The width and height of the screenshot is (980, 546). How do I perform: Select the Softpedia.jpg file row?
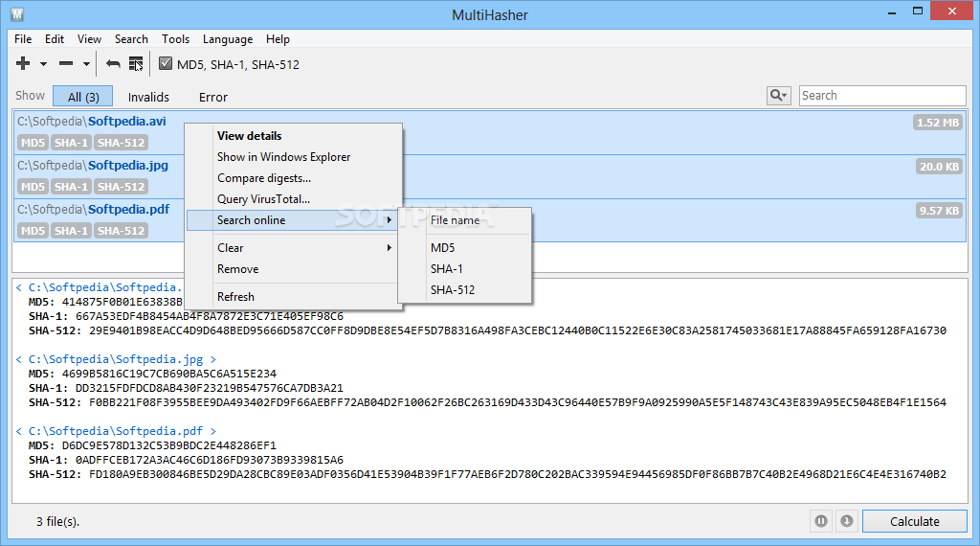click(x=490, y=177)
